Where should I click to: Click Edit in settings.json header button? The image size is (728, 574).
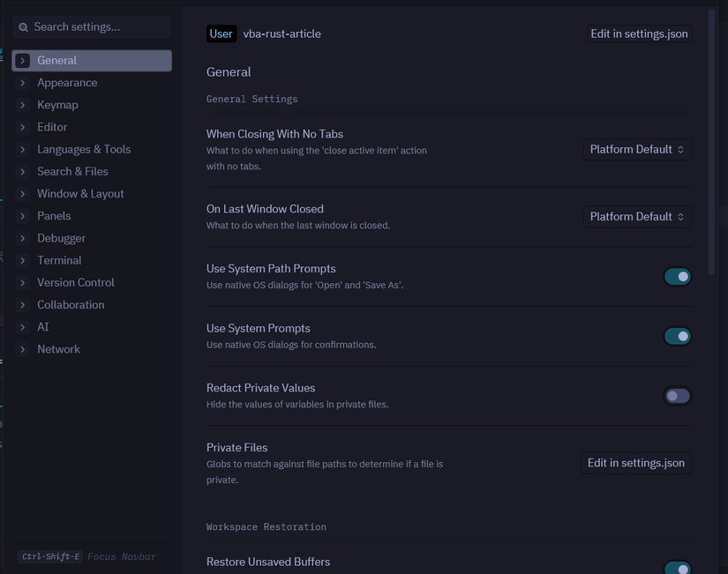[639, 34]
